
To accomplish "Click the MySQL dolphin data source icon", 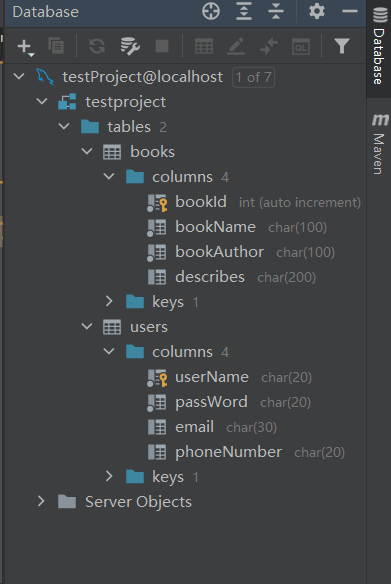I will [x=45, y=77].
